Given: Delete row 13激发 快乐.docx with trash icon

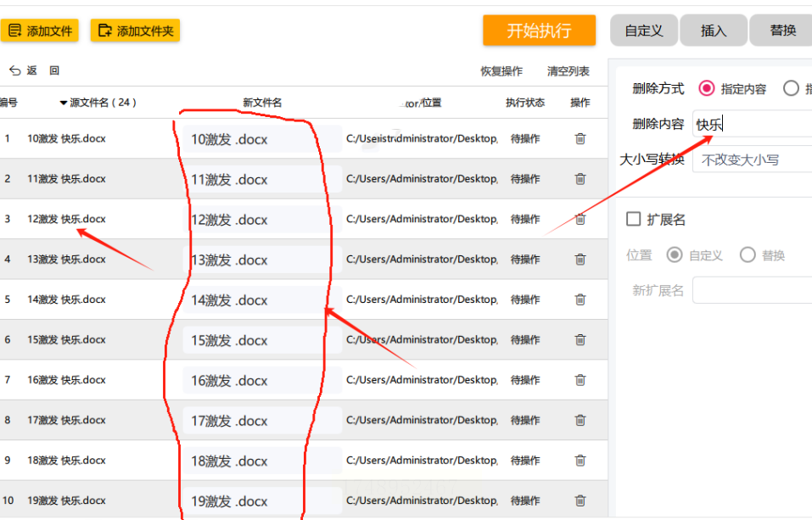Looking at the screenshot, I should 580,259.
